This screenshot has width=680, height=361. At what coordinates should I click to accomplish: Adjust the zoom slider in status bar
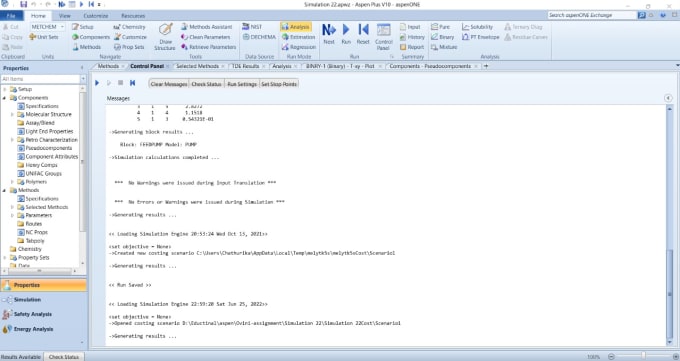[644, 356]
